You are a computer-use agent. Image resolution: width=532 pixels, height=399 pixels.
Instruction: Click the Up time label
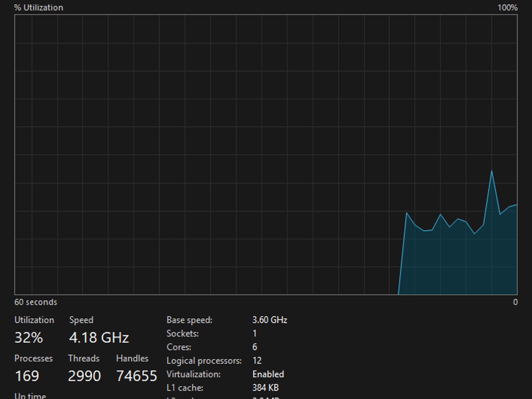(x=30, y=396)
